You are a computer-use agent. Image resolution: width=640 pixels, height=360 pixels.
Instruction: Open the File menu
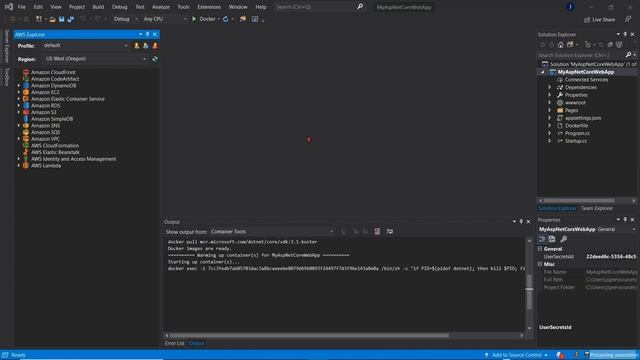click(x=22, y=7)
